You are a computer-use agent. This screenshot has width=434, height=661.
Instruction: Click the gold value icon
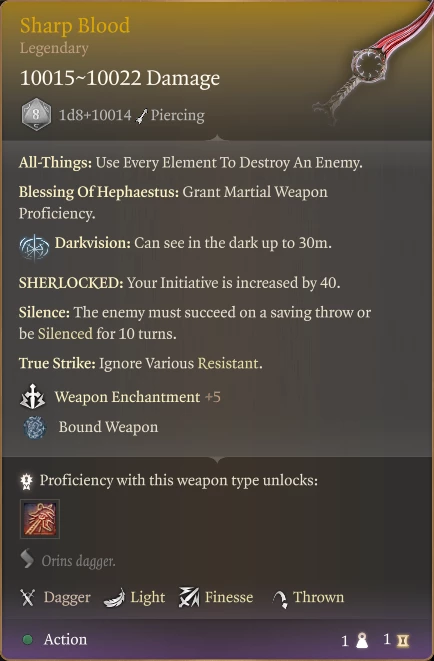pyautogui.click(x=403, y=640)
